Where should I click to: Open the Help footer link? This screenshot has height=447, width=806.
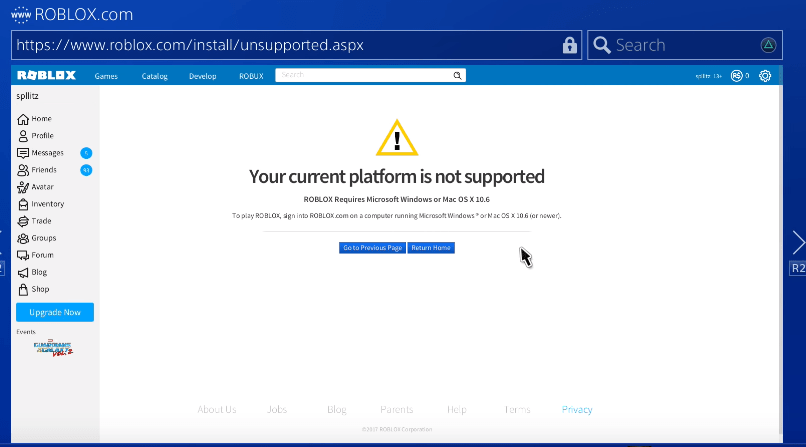click(456, 409)
